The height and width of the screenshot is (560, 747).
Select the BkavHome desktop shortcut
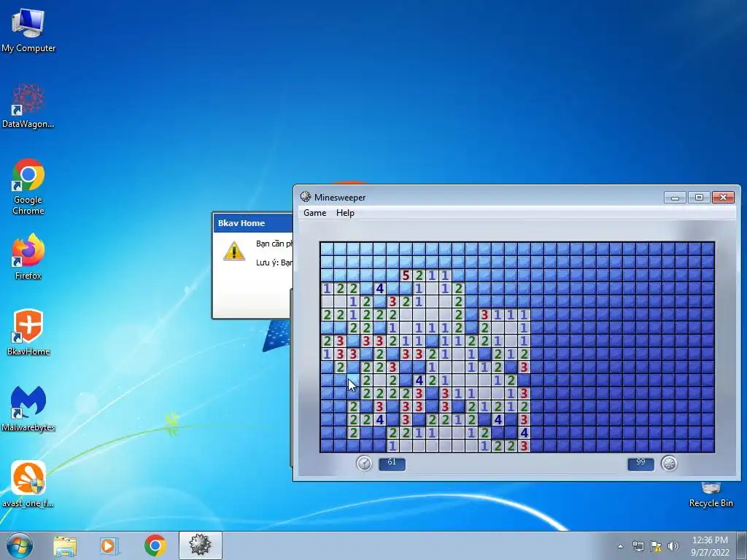[x=28, y=332]
